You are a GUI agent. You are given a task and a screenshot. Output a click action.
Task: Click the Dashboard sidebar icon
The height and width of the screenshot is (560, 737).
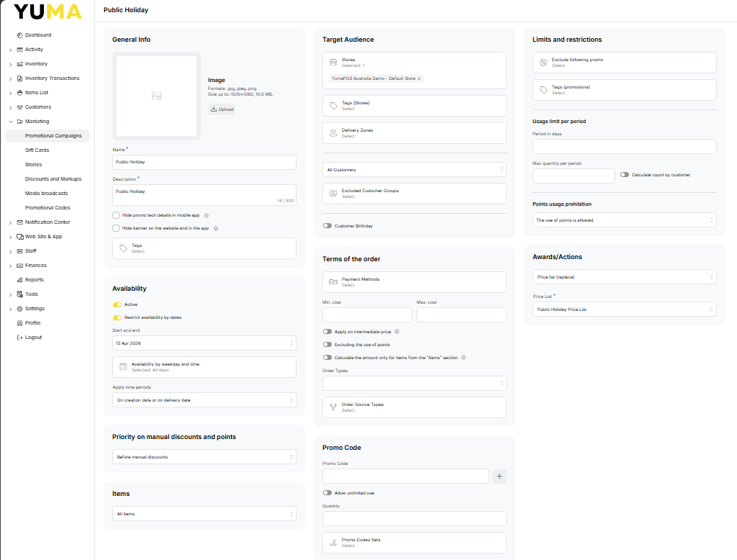click(x=19, y=35)
